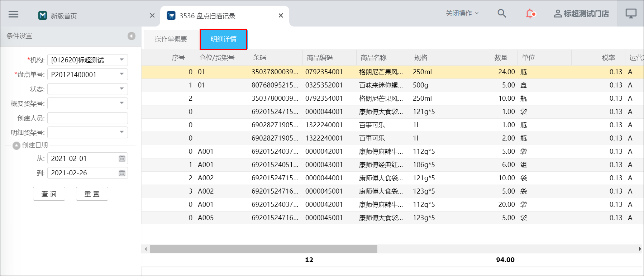Click the scrollbar left arrow
The image size is (644, 276).
pyautogui.click(x=145, y=249)
